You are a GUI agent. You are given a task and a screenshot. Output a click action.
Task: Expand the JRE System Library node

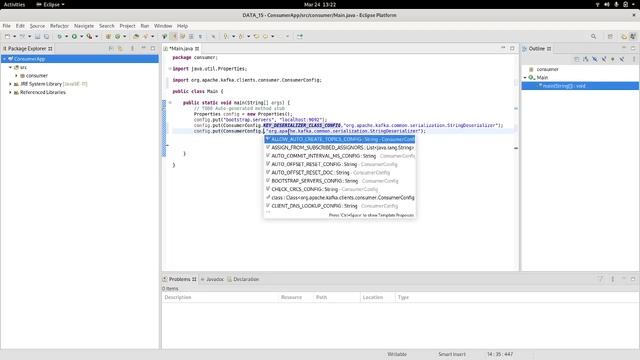10,84
